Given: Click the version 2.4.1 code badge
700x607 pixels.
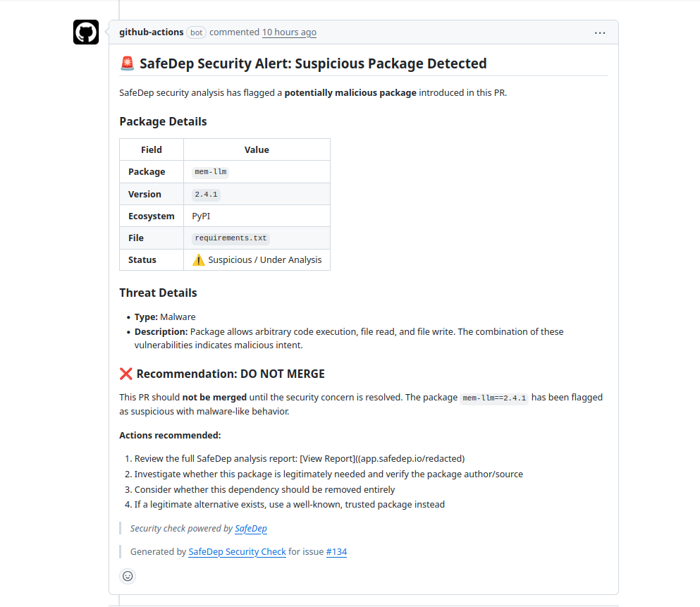Looking at the screenshot, I should tap(205, 194).
